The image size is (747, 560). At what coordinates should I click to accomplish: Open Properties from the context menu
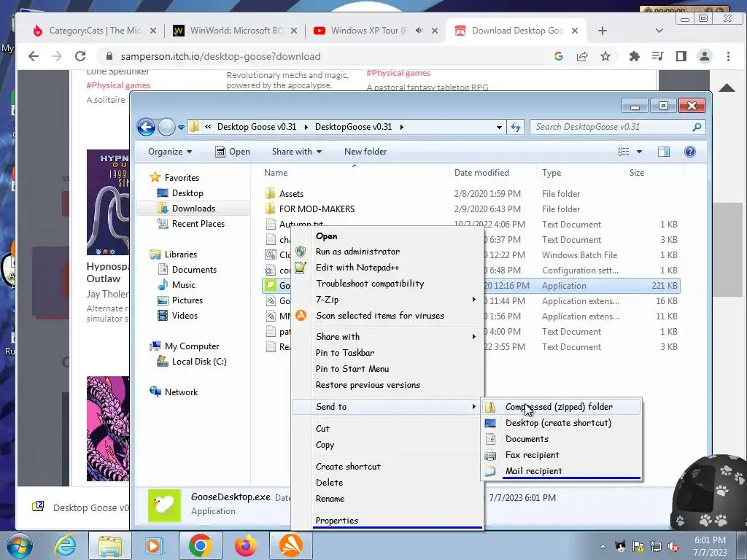pyautogui.click(x=337, y=521)
